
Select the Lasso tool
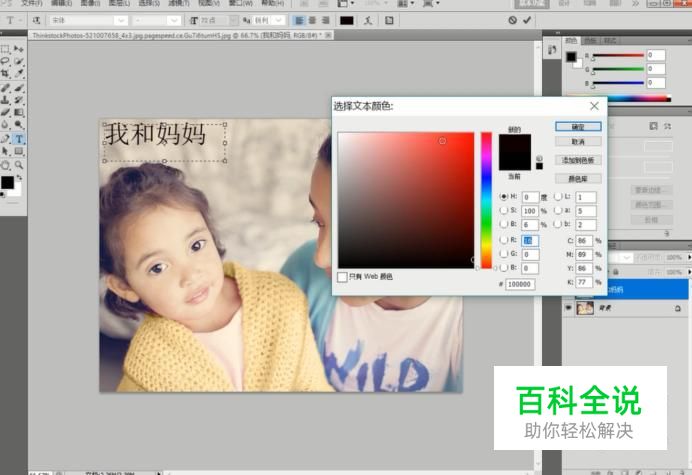(x=6, y=60)
